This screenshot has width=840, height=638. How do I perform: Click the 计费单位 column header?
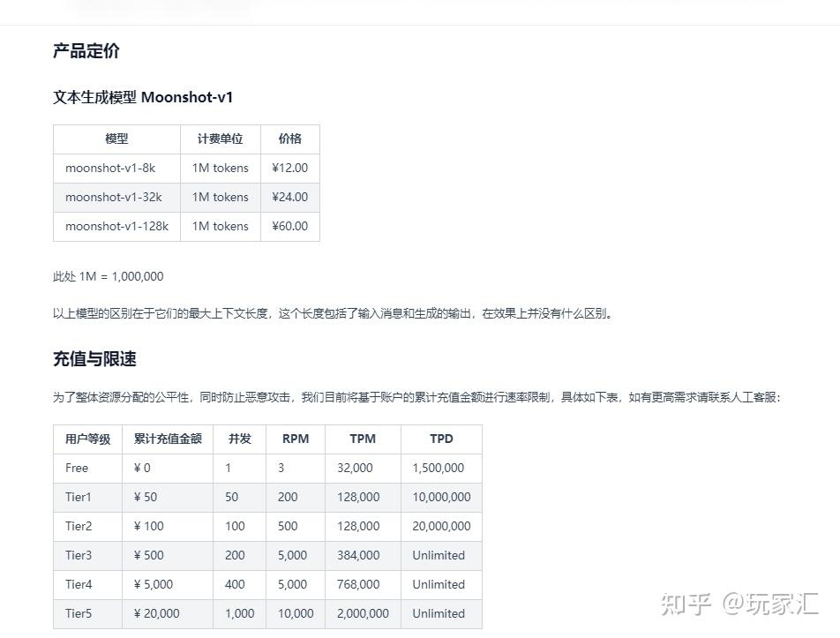pyautogui.click(x=219, y=139)
